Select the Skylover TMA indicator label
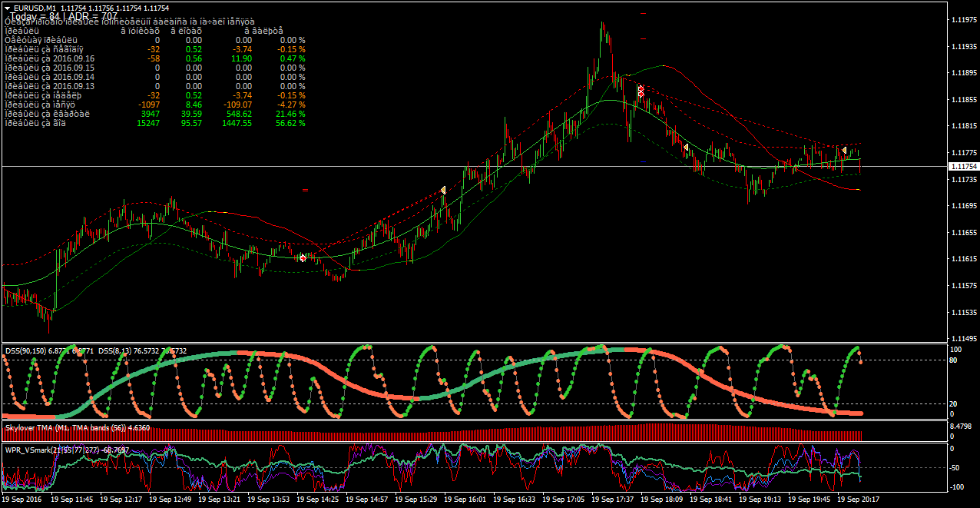The image size is (980, 508). coord(77,427)
